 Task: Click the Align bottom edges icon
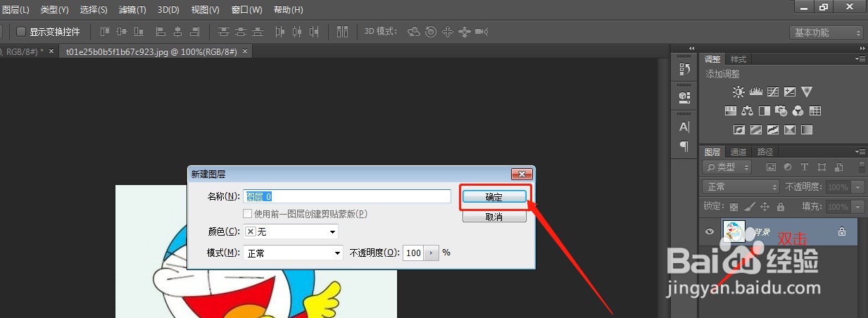(x=138, y=32)
